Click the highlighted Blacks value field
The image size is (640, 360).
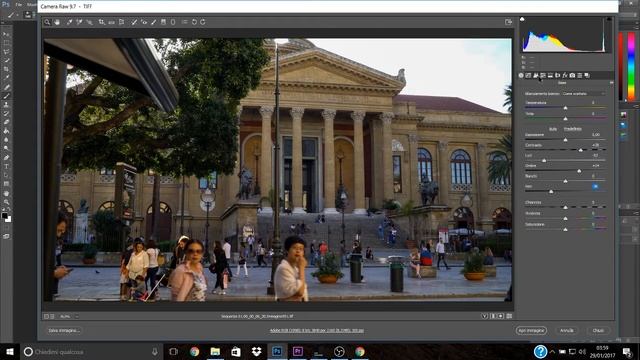pos(595,187)
